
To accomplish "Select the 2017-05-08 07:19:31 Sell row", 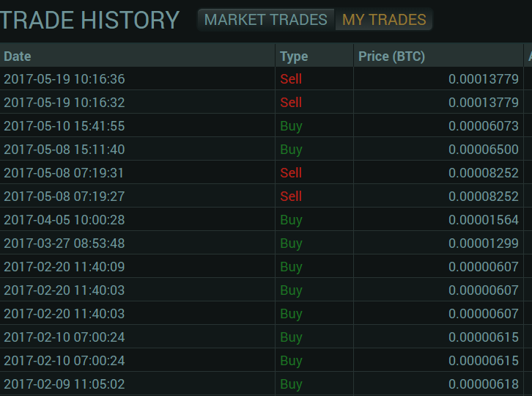I will coord(266,172).
